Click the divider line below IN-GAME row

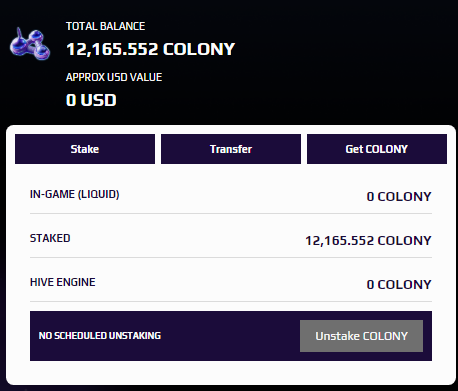231,213
